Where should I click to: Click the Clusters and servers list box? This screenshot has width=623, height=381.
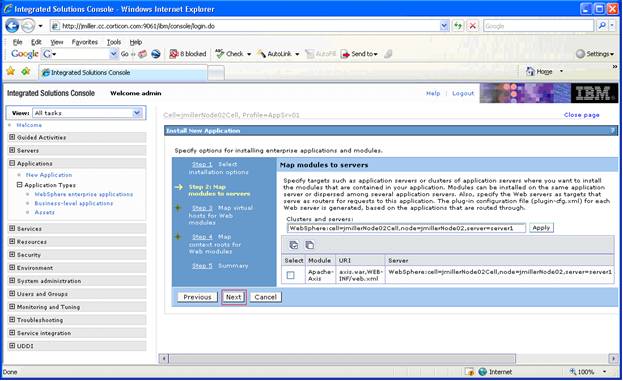click(406, 228)
